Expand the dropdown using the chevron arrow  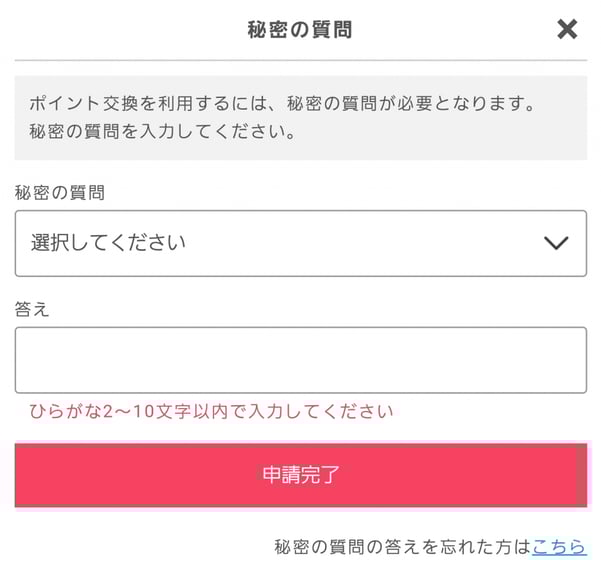pyautogui.click(x=556, y=243)
